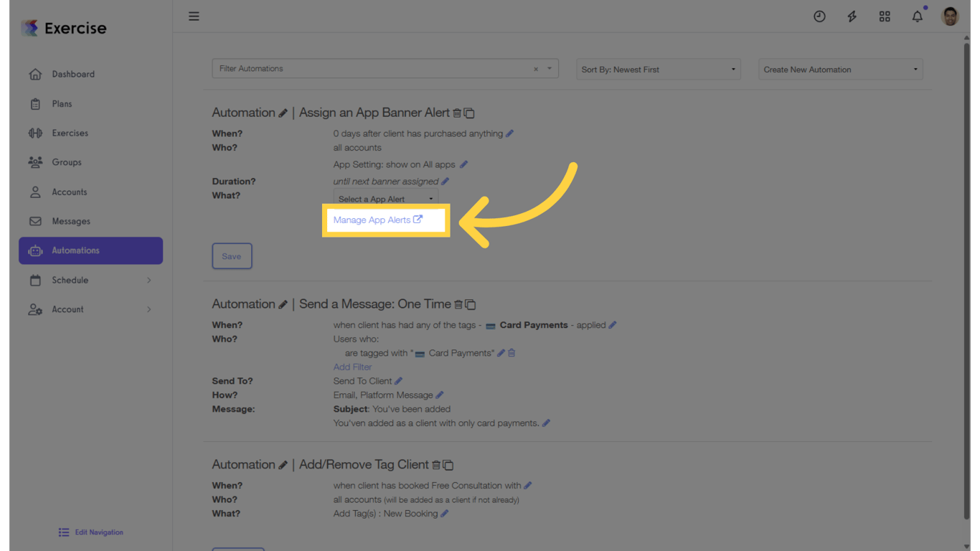Edit the Send a Message: One Time automation name
The image size is (980, 551).
pyautogui.click(x=283, y=305)
